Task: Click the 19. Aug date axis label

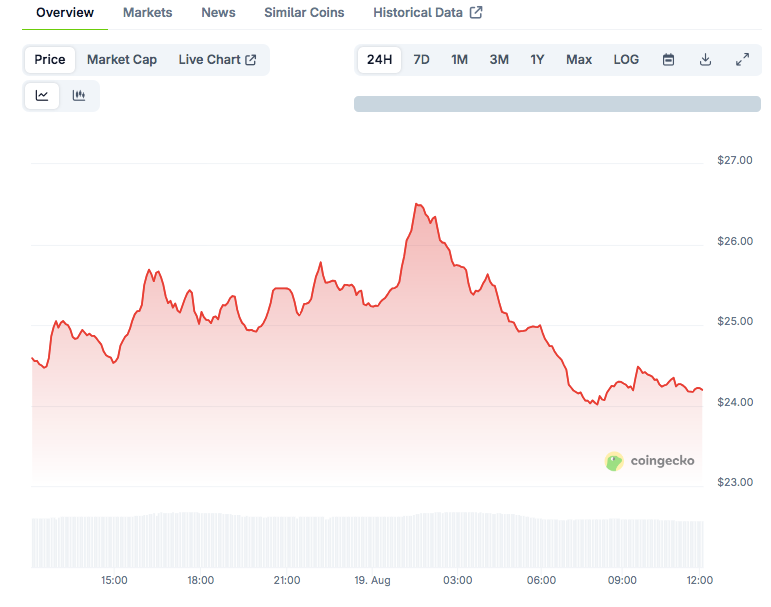Action: point(372,580)
